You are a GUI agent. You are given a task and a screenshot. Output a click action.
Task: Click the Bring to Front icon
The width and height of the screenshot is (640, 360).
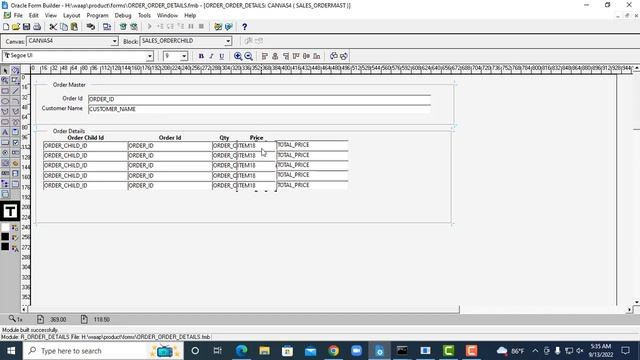(333, 56)
